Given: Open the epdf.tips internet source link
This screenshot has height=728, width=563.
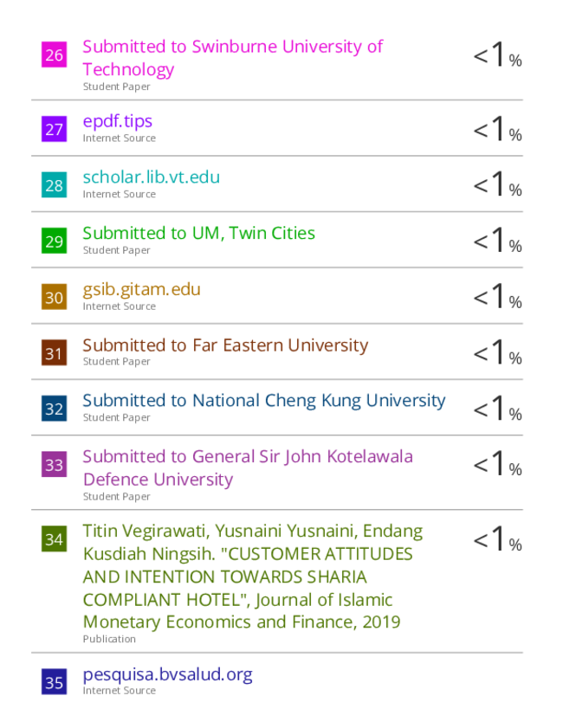Looking at the screenshot, I should [x=118, y=121].
